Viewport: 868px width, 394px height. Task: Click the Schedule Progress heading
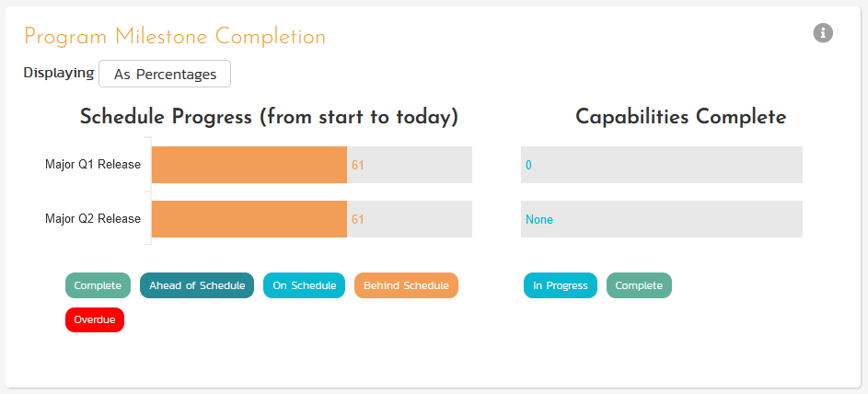pyautogui.click(x=269, y=117)
